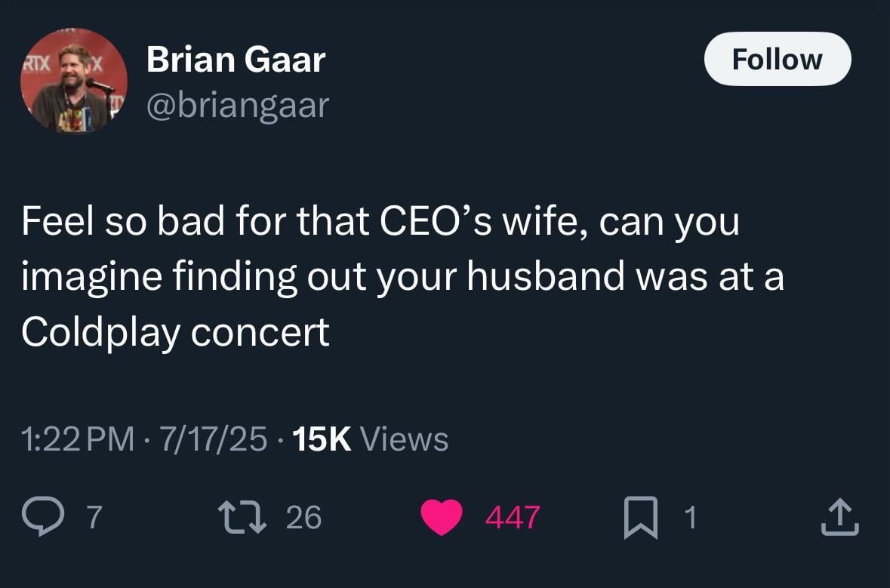Screen dimensions: 890x588
Task: Click the 447 likes count
Action: coord(512,517)
